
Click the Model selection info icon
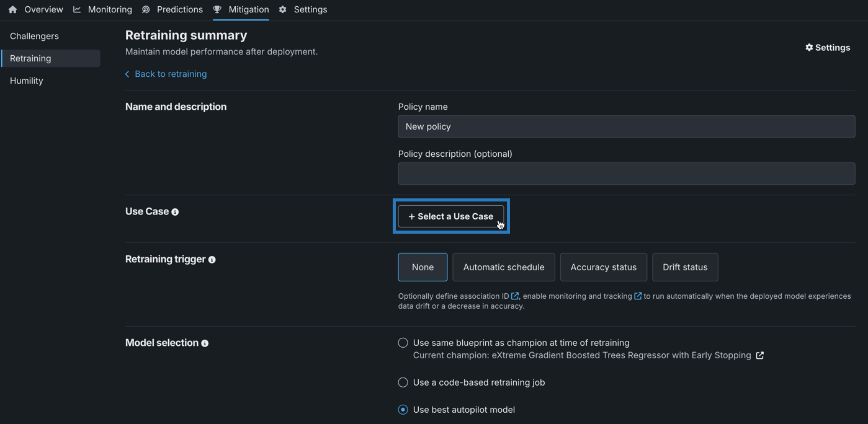tap(205, 343)
